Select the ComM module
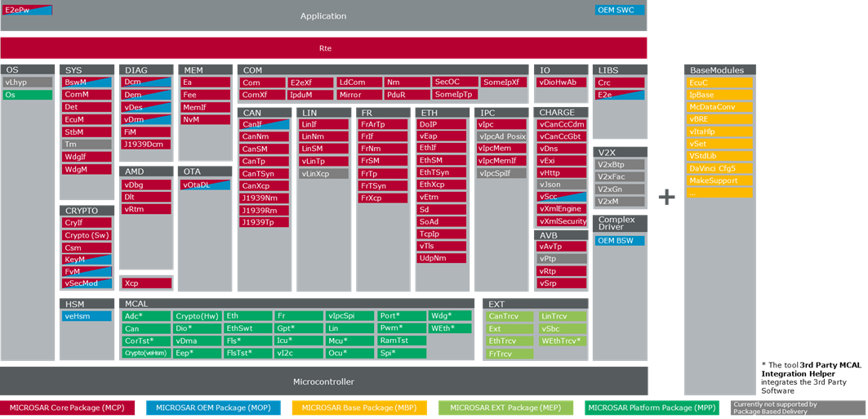 pyautogui.click(x=87, y=95)
